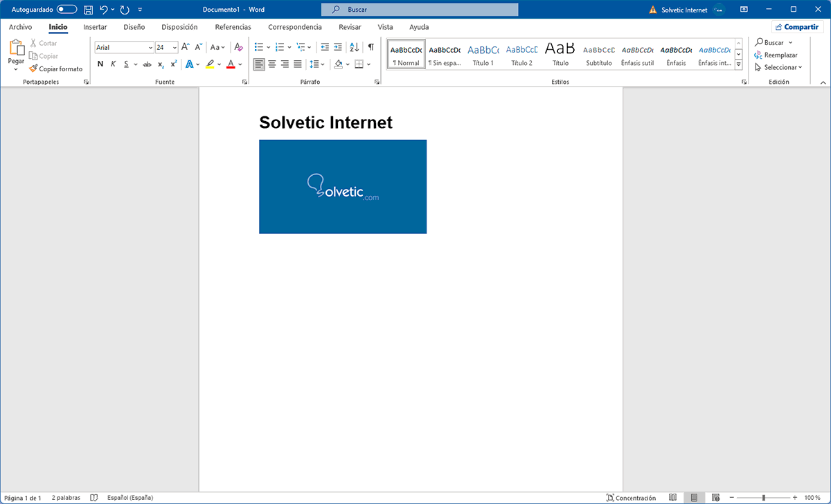Click the Save icon in title bar

click(88, 10)
